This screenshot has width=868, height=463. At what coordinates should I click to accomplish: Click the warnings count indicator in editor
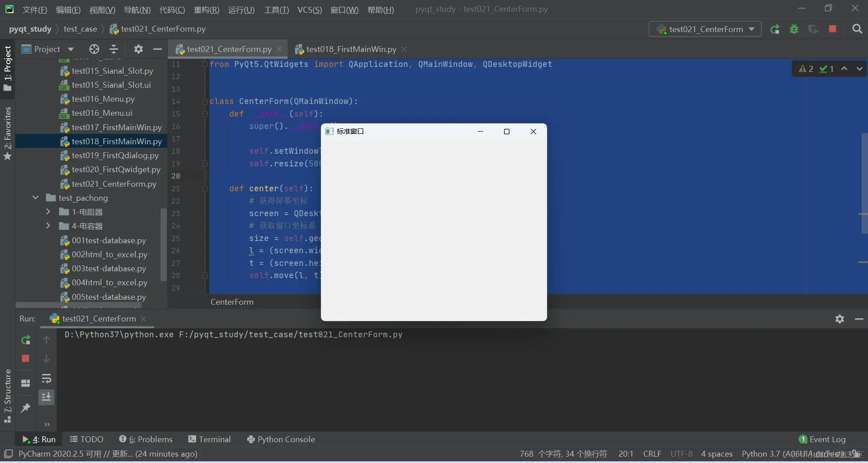pyautogui.click(x=806, y=69)
